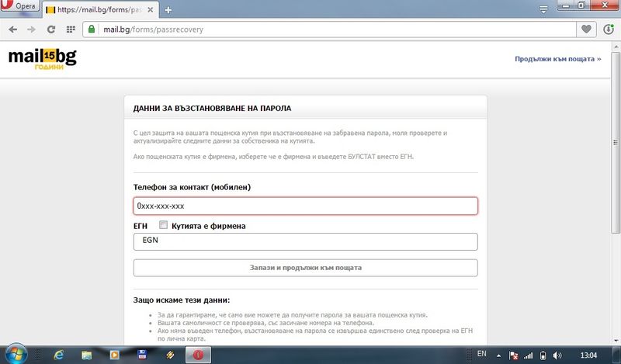Click the downloads icon right of address bar
The width and height of the screenshot is (621, 364).
(609, 29)
